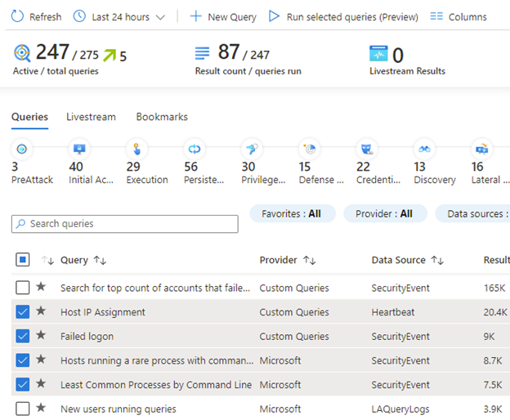Select the Initial Access tactic icon
Image resolution: width=510 pixels, height=420 pixels.
pos(79,150)
